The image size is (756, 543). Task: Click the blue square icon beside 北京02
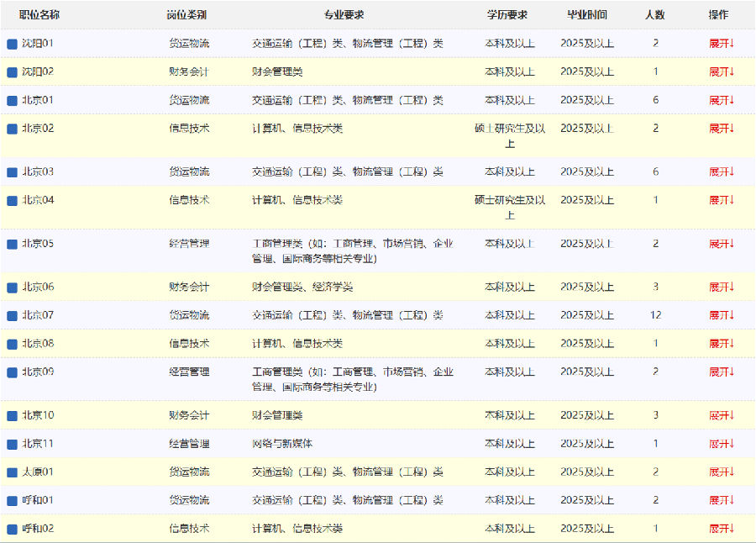tap(12, 129)
